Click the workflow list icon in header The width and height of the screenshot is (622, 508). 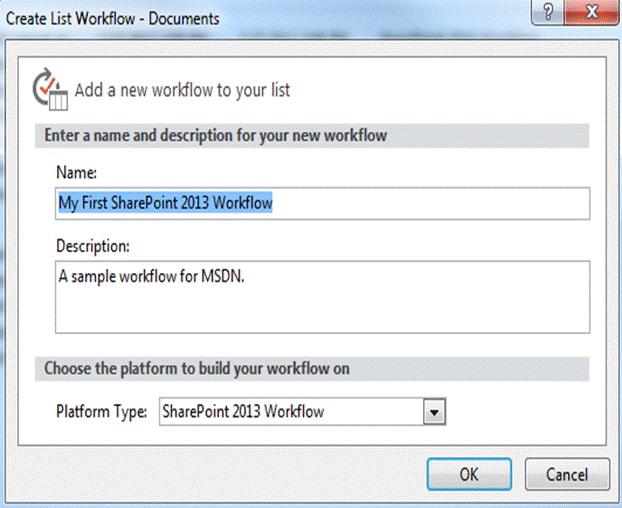[50, 89]
